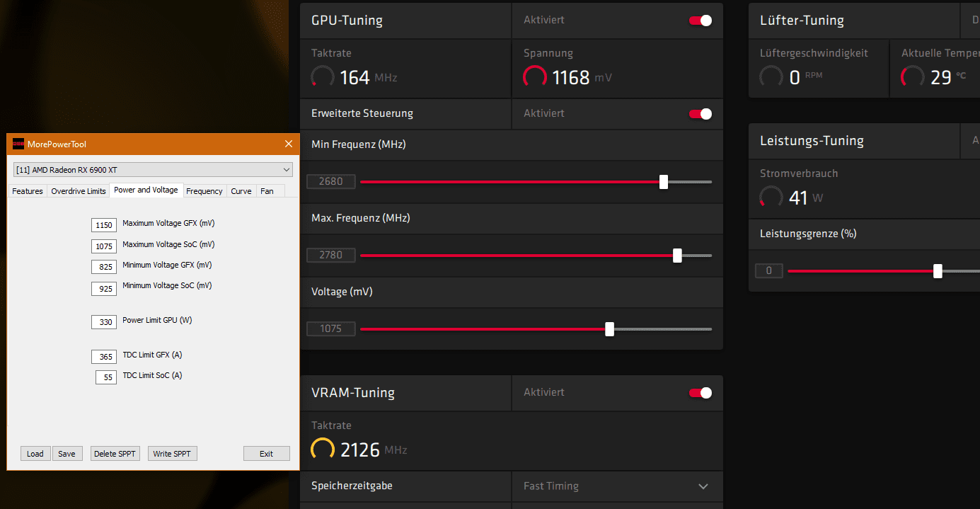Open the AMD Radeon RX 6900 XT device dropdown
The image size is (980, 509).
[x=153, y=170]
